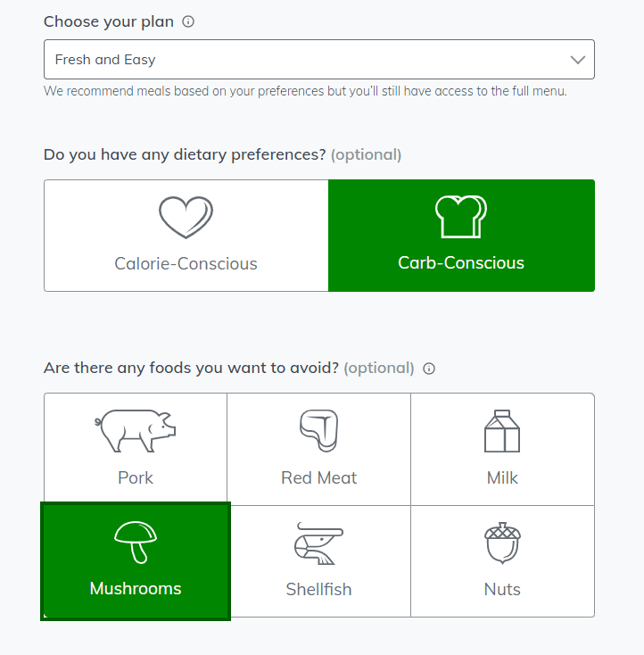This screenshot has width=644, height=655.
Task: Toggle off the Carb-Conscious preference
Action: click(x=461, y=236)
